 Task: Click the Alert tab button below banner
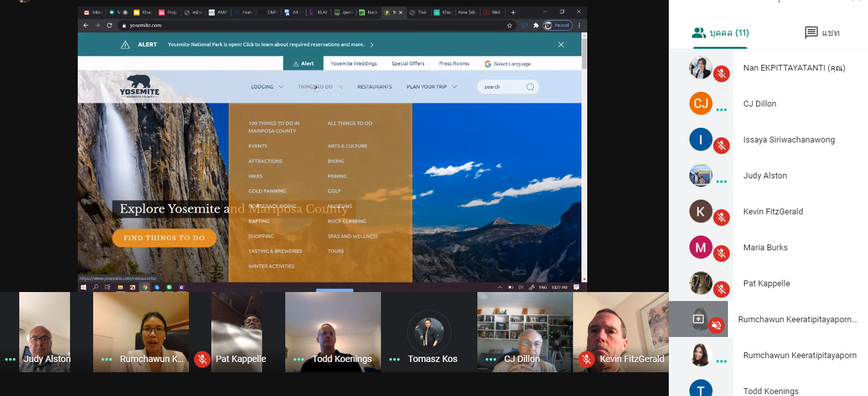click(303, 64)
